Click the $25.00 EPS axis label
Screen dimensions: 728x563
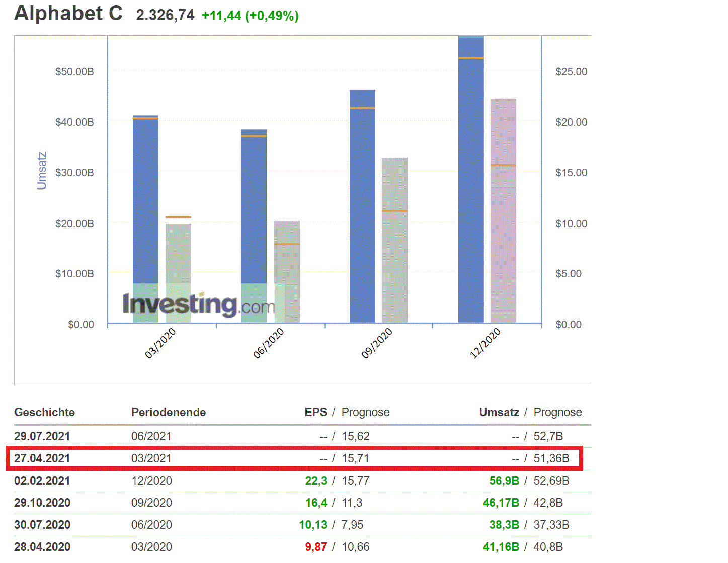point(571,72)
